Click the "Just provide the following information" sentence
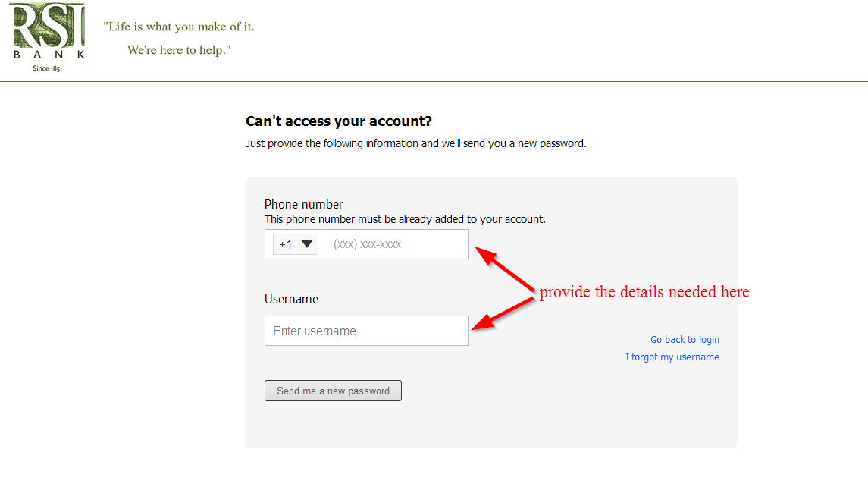868x490 pixels. [x=415, y=143]
